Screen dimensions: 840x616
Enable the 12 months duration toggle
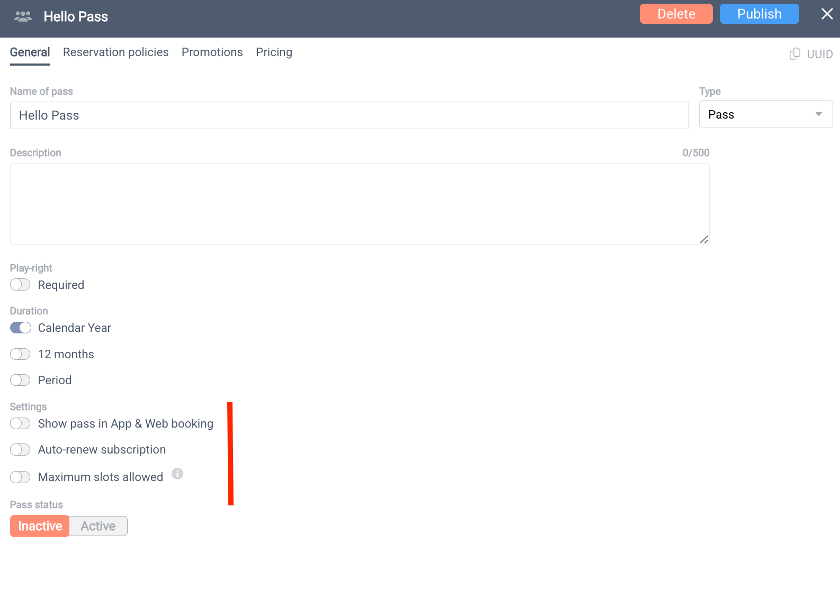coord(20,354)
